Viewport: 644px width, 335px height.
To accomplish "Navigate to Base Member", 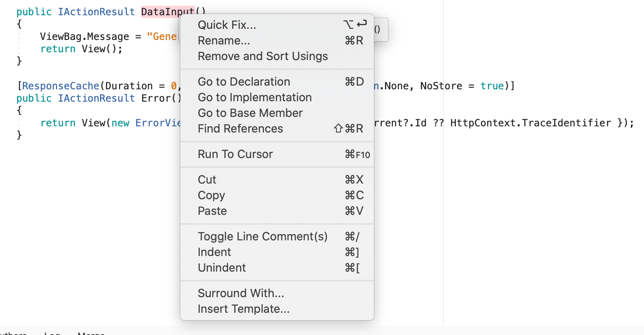I will click(250, 113).
